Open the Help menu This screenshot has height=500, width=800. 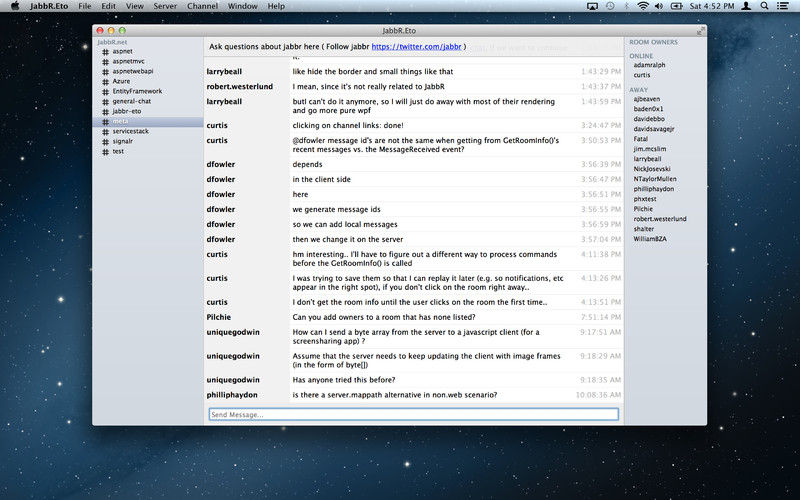(276, 6)
